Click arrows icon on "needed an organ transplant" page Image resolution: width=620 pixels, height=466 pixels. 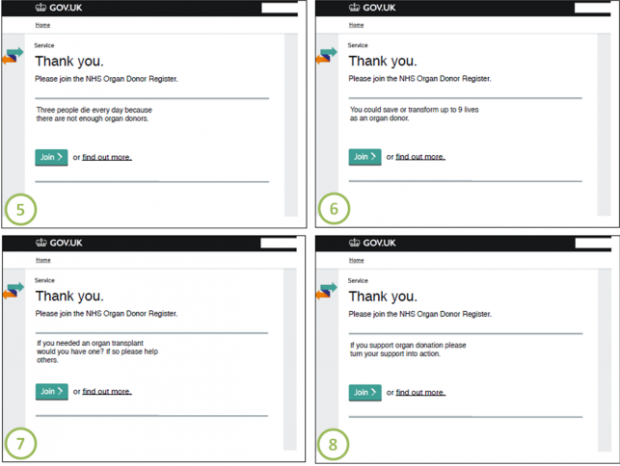click(x=13, y=291)
